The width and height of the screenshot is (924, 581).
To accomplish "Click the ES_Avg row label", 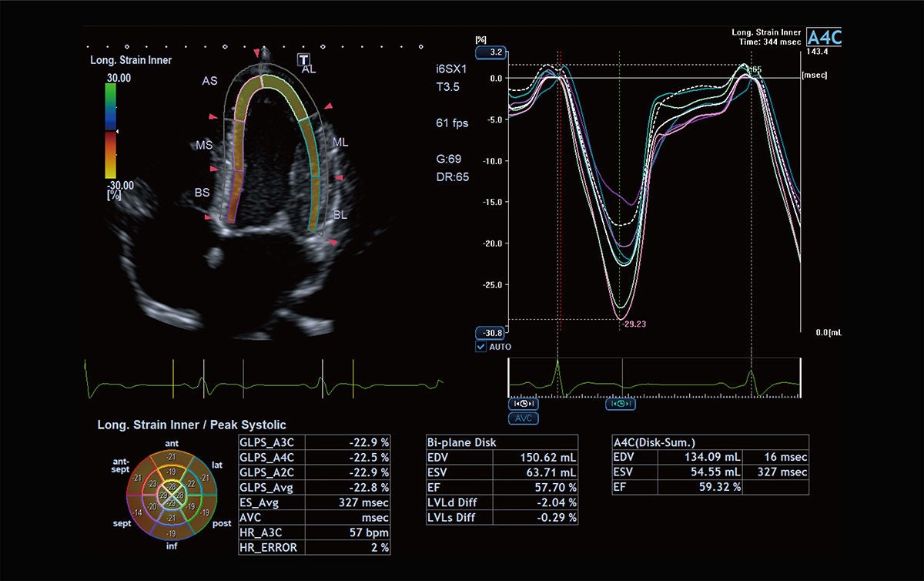I will (258, 502).
